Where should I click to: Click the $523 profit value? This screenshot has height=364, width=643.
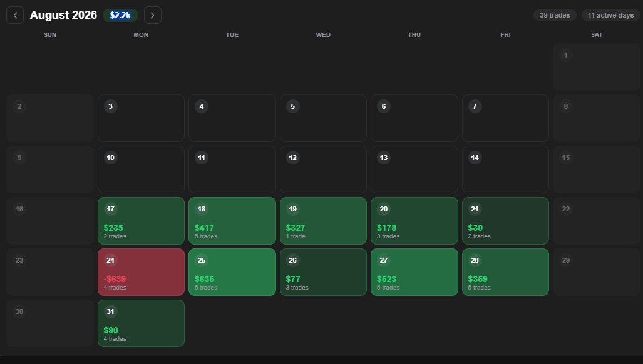(387, 279)
